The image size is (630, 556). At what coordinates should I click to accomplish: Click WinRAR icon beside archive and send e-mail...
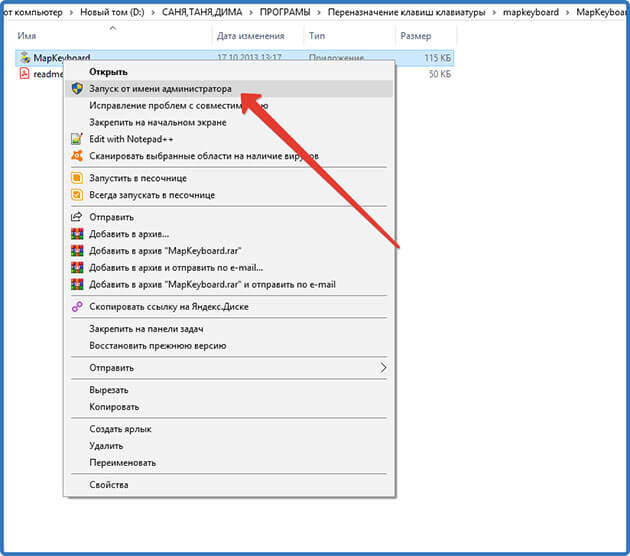(77, 268)
